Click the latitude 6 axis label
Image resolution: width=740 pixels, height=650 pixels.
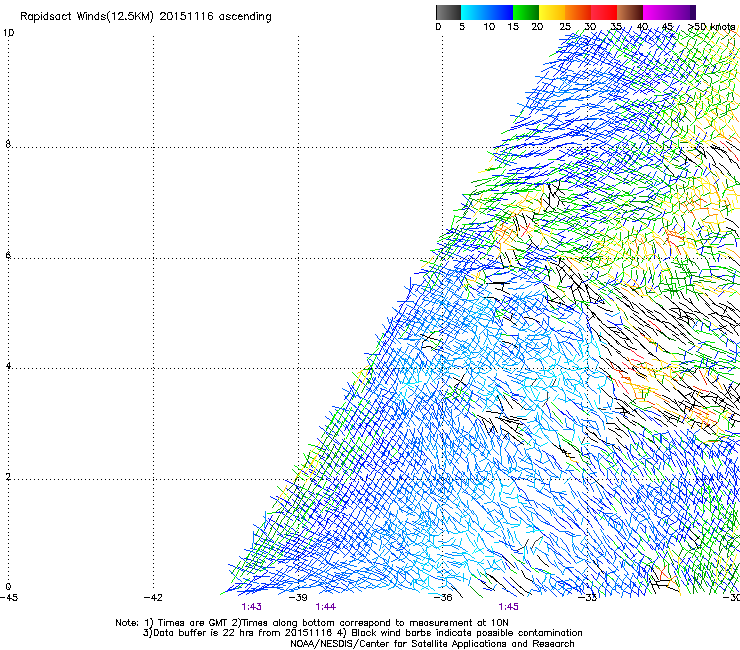(x=8, y=255)
